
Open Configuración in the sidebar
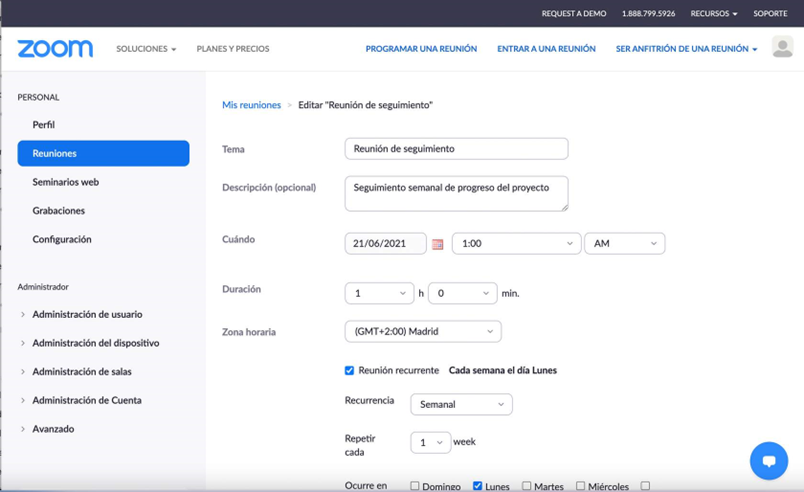[62, 239]
